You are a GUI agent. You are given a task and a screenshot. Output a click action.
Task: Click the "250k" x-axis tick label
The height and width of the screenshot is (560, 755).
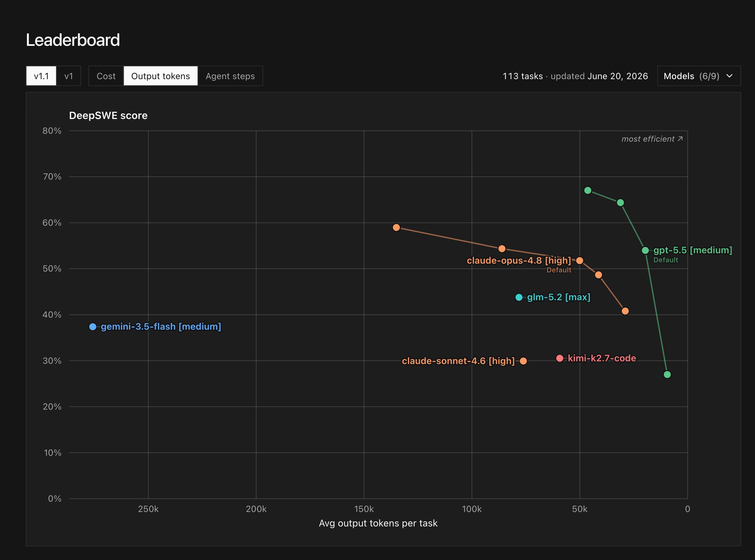pos(148,509)
